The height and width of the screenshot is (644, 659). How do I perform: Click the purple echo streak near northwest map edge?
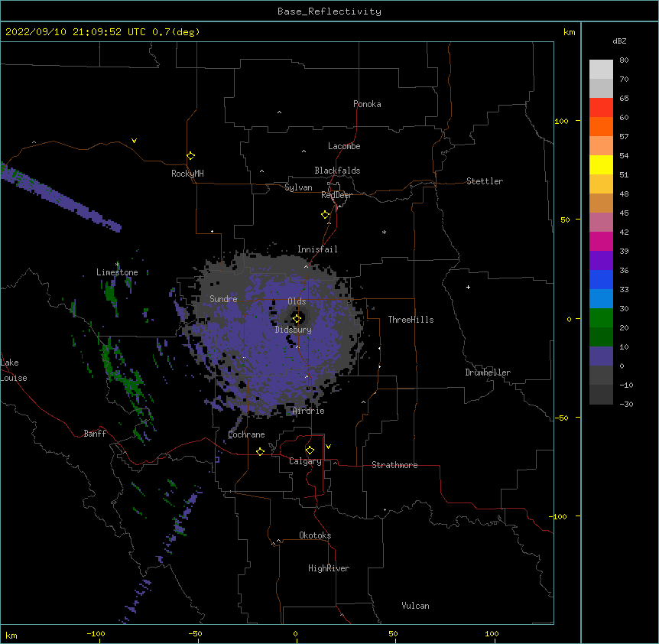tap(59, 197)
